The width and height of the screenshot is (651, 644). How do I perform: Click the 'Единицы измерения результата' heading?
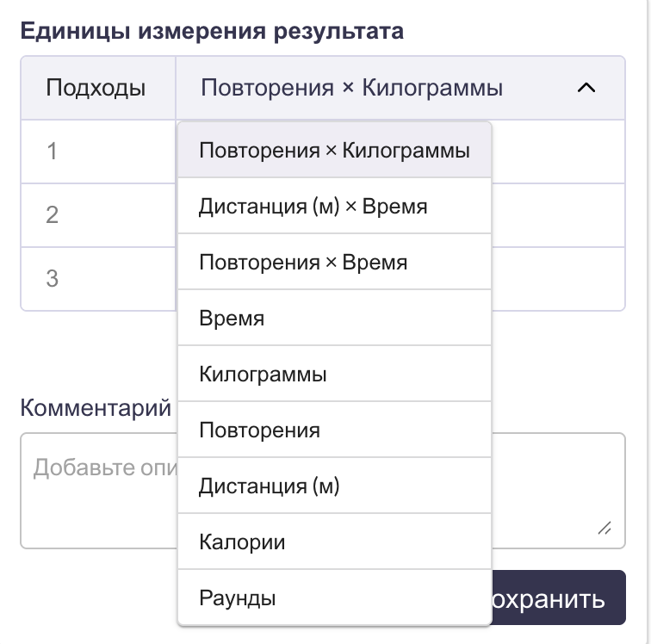click(212, 32)
